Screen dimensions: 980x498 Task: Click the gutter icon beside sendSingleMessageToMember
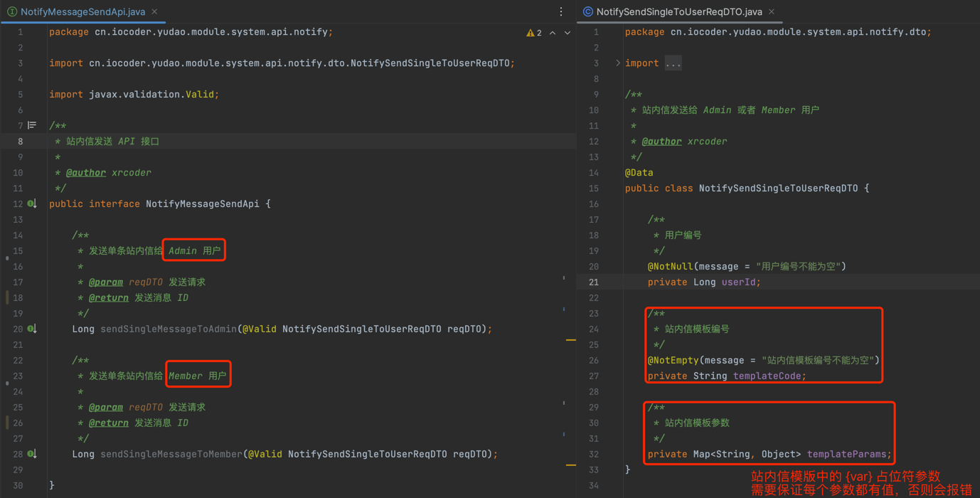pos(32,454)
